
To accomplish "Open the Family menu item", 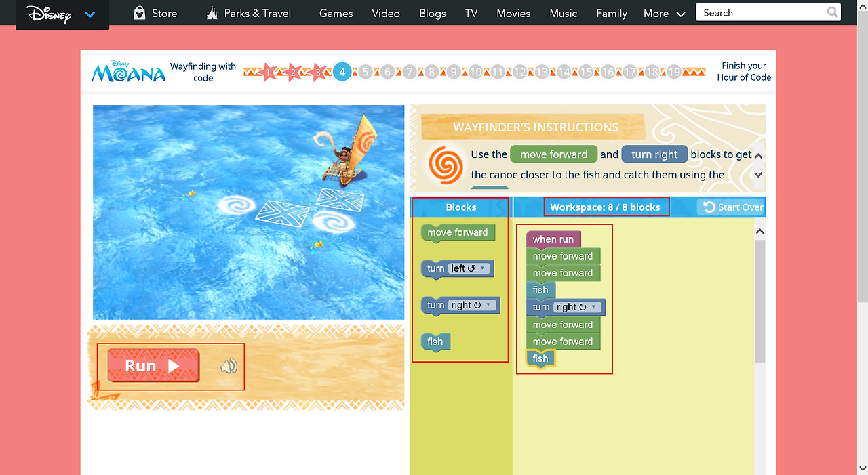I will click(x=612, y=13).
